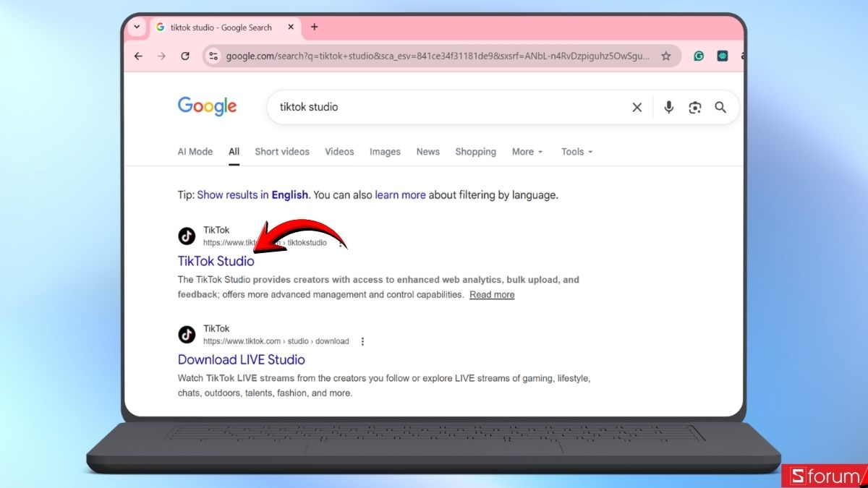Viewport: 868px width, 488px height.
Task: Click Read more in TikTok Studio snippet
Action: 492,295
